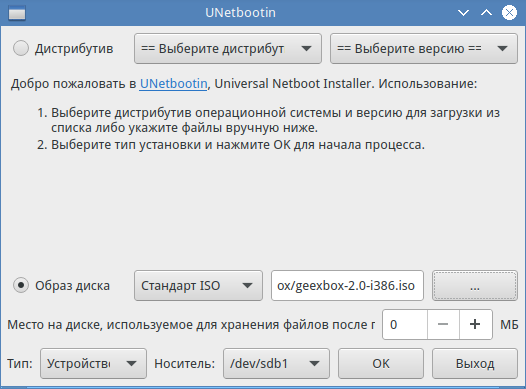Click the Выход button
526x389 pixels.
475,364
